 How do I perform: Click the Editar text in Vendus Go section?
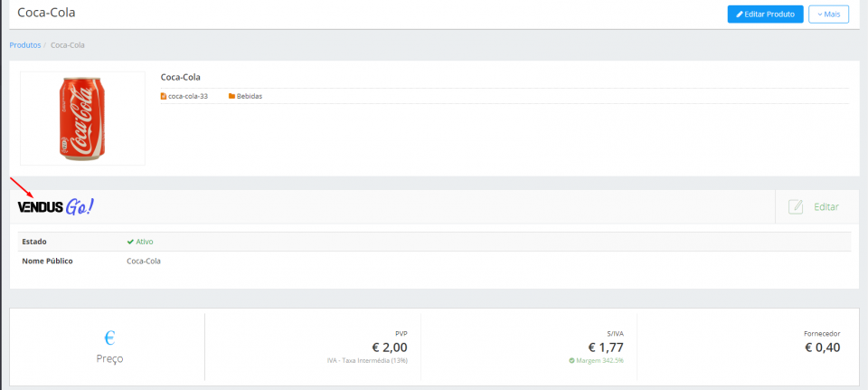[826, 207]
